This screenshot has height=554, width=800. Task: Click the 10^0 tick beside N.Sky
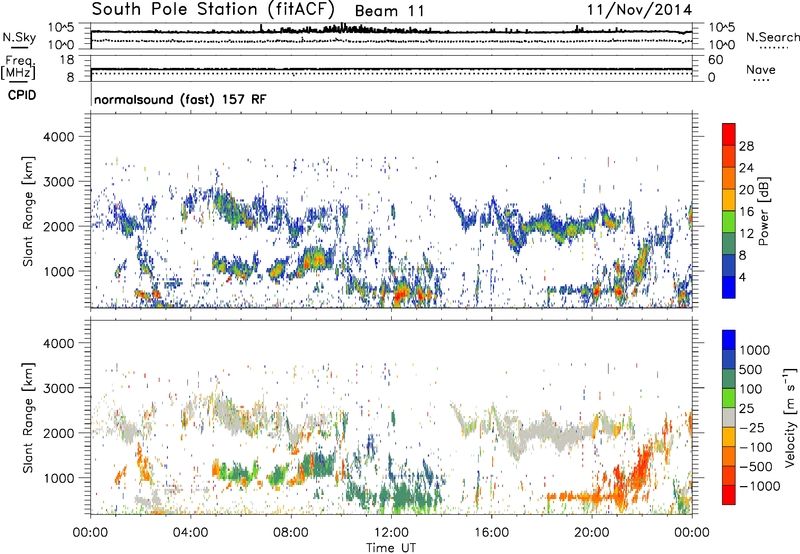[x=61, y=45]
